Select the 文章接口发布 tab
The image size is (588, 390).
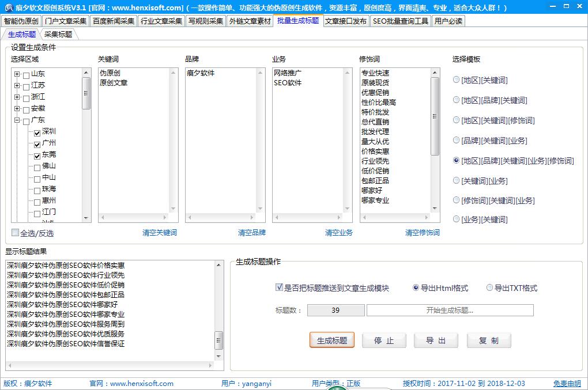[x=346, y=21]
